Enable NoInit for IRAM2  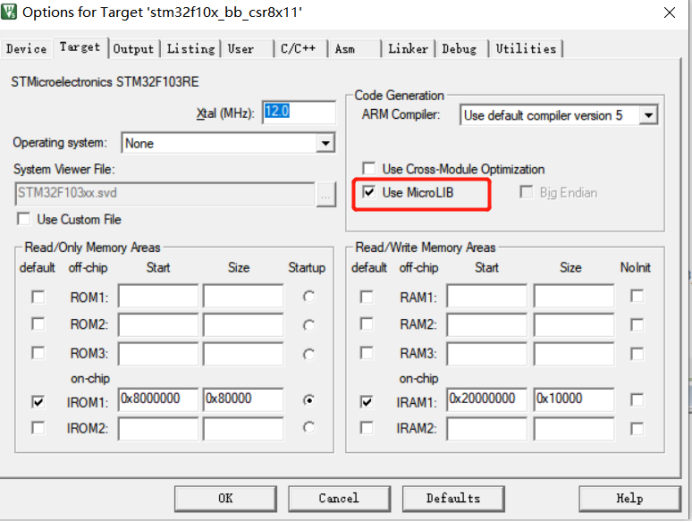[637, 429]
